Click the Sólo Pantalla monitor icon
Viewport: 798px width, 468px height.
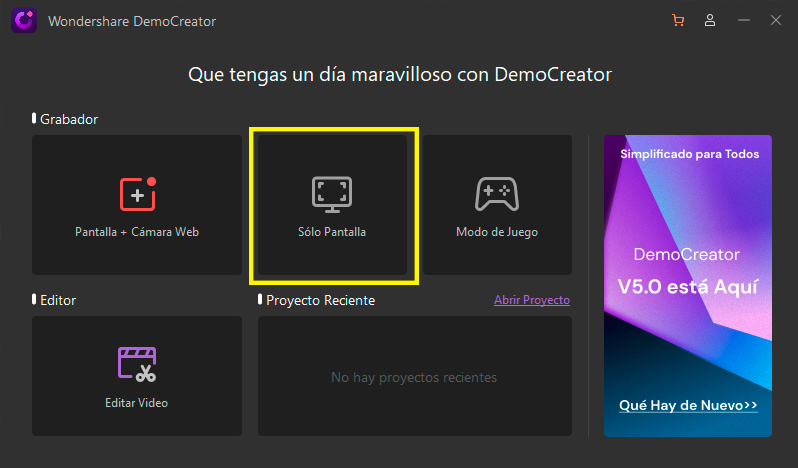click(x=332, y=193)
